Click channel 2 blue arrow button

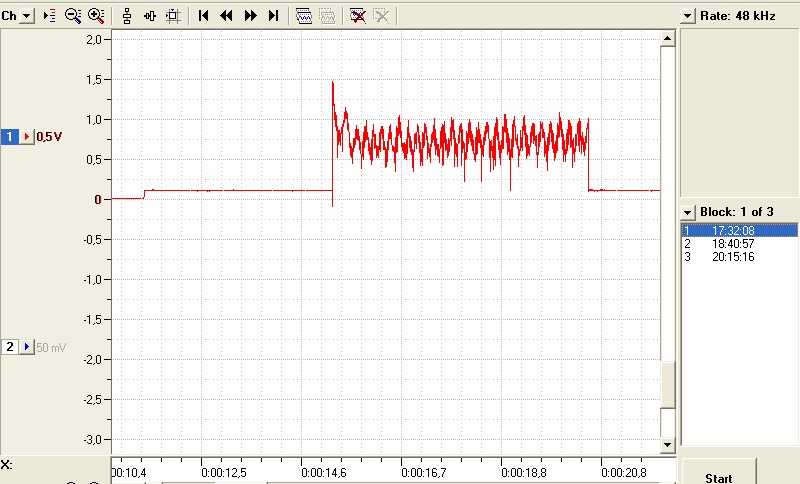(27, 347)
